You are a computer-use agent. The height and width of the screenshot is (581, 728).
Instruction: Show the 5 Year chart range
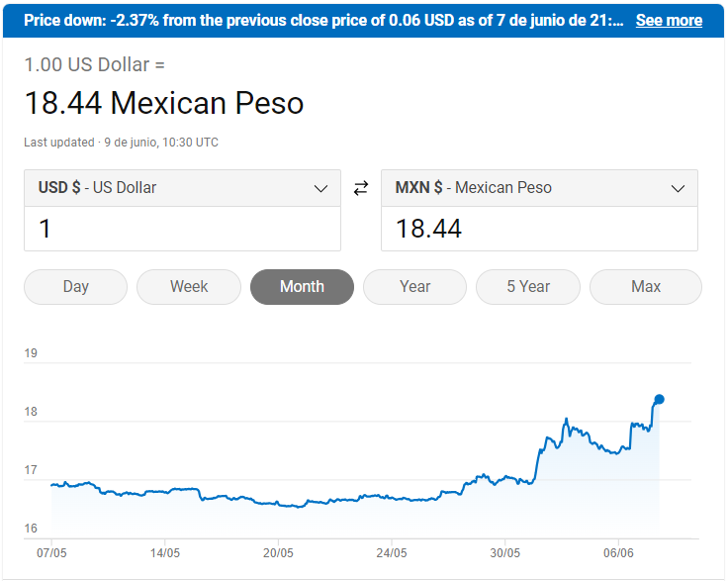[x=528, y=287]
